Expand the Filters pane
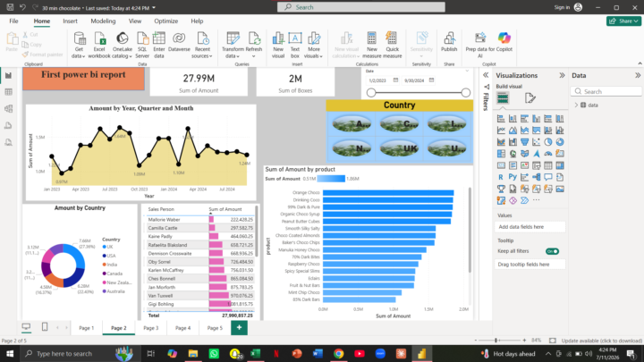 [486, 75]
